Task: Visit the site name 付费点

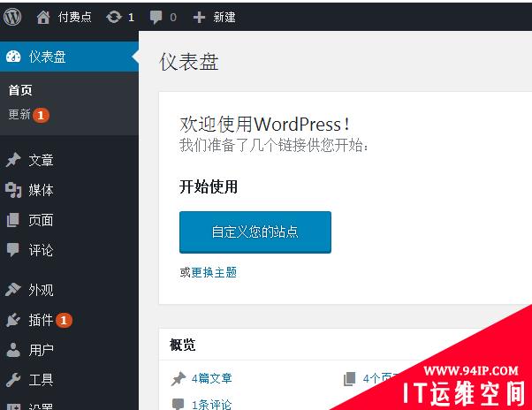Action: coord(74,17)
